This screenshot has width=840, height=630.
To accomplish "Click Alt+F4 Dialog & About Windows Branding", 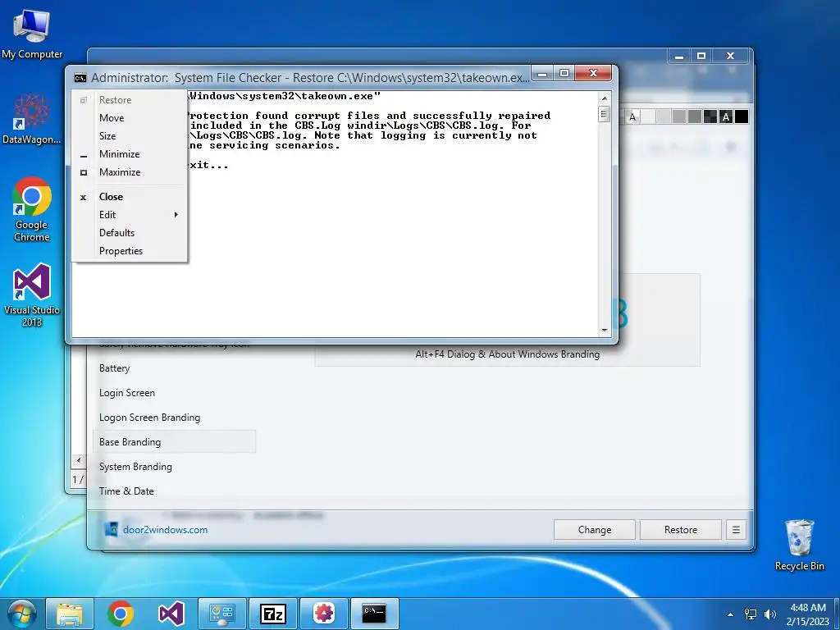I will click(x=507, y=354).
